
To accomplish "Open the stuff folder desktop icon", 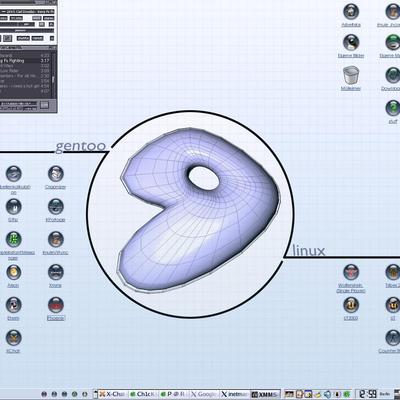I will click(393, 108).
